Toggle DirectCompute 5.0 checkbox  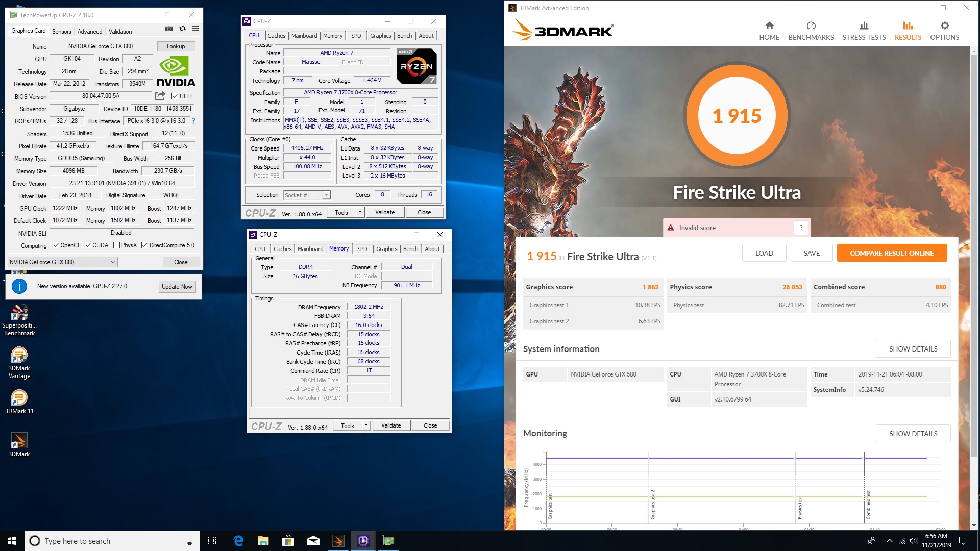click(144, 245)
